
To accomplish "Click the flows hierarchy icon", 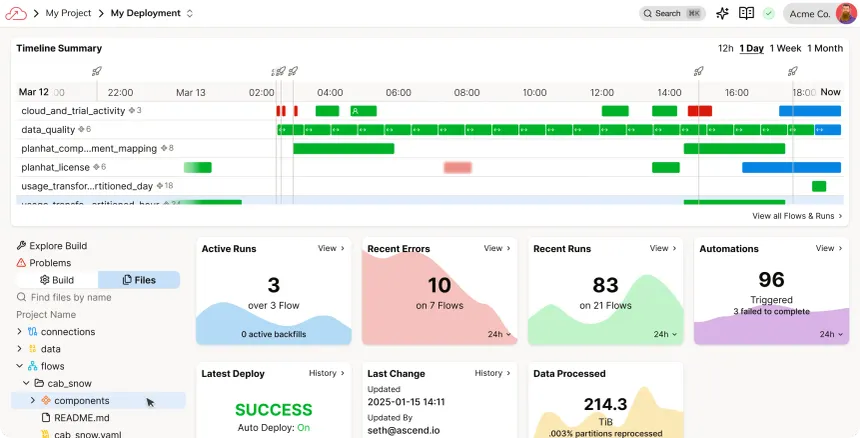I will click(x=32, y=366).
